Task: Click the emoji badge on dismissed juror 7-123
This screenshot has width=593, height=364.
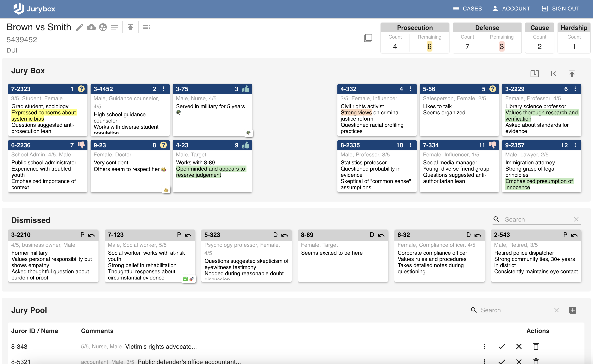Action: coord(188,279)
